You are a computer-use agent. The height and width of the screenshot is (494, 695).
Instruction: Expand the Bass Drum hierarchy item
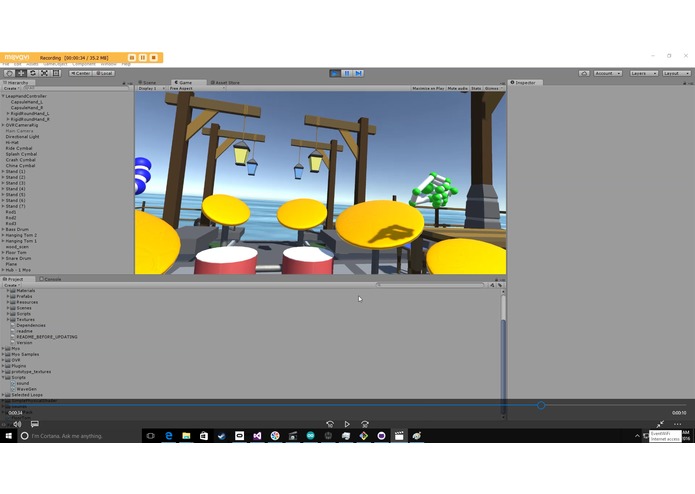3,229
